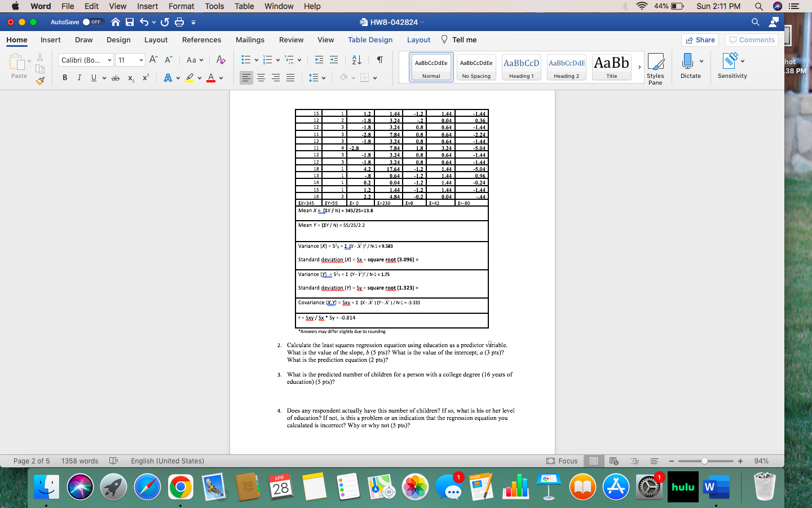Open Finder from the Dock
The image size is (812, 508).
[x=47, y=487]
